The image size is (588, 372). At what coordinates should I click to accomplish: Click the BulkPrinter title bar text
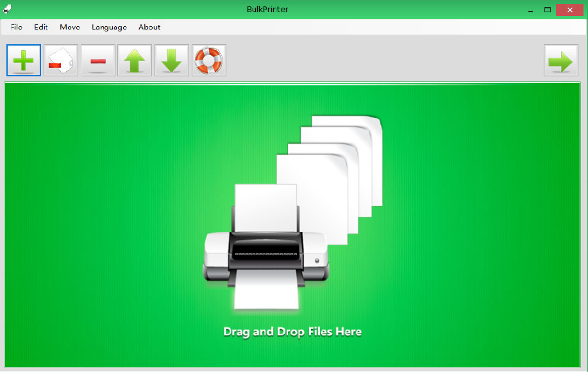click(267, 9)
